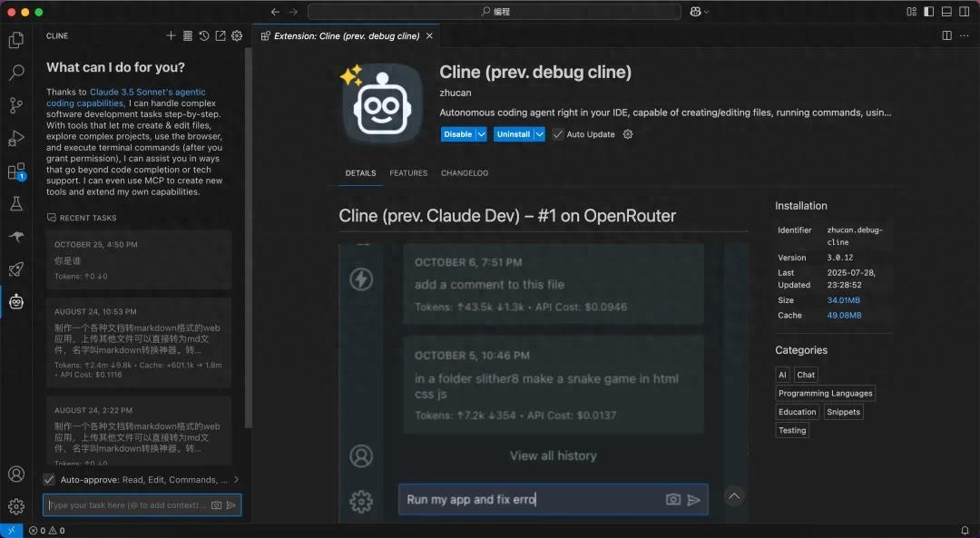Expand the Uninstall button dropdown arrow
This screenshot has width=980, height=538.
coord(539,133)
